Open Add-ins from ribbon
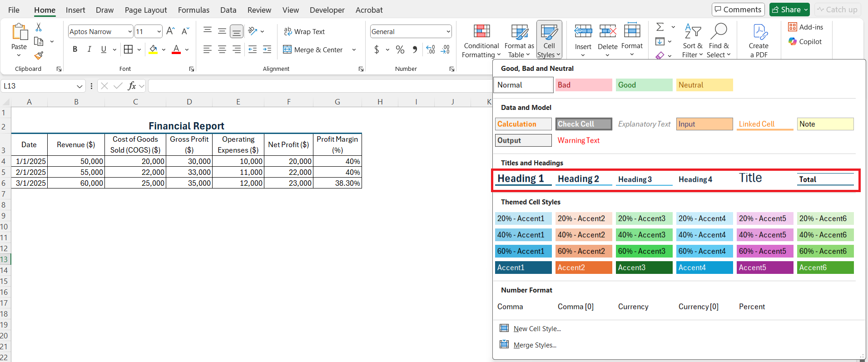 tap(806, 27)
